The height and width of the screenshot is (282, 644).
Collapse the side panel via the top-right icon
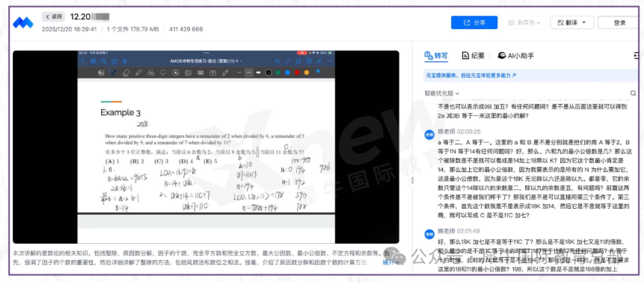point(637,55)
